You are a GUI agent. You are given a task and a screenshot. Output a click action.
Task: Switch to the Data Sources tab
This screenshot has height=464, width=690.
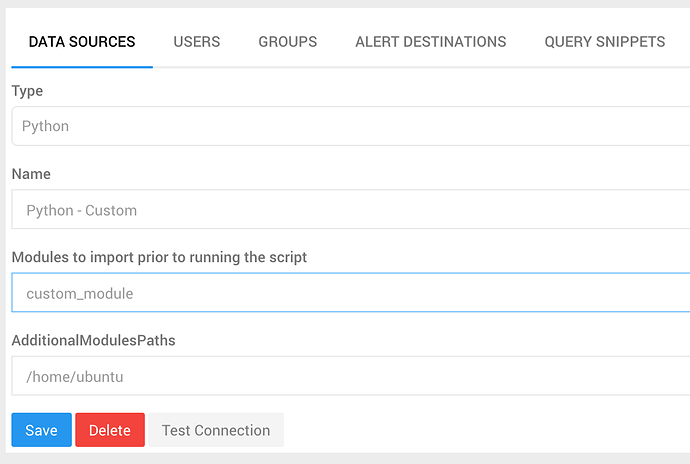pyautogui.click(x=82, y=42)
